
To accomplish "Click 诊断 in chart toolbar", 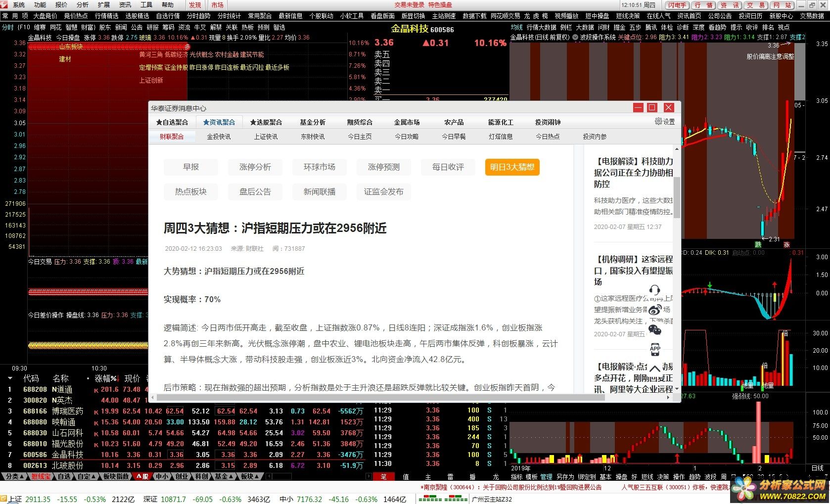I will pyautogui.click(x=683, y=27).
